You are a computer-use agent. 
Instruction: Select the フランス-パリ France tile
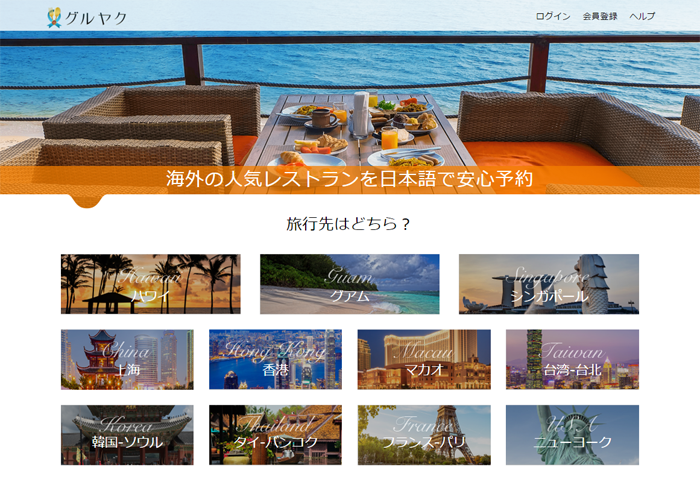click(x=424, y=435)
